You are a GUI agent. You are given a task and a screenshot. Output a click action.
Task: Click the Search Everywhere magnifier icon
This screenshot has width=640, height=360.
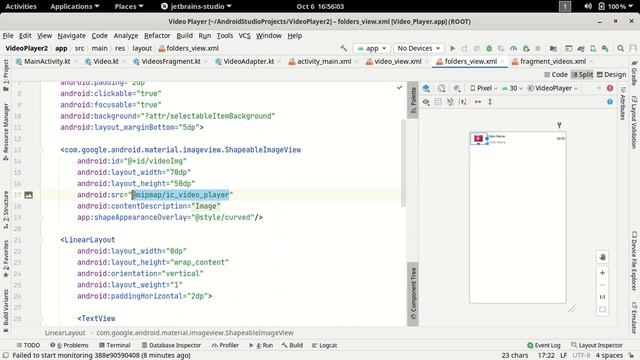pyautogui.click(x=620, y=48)
